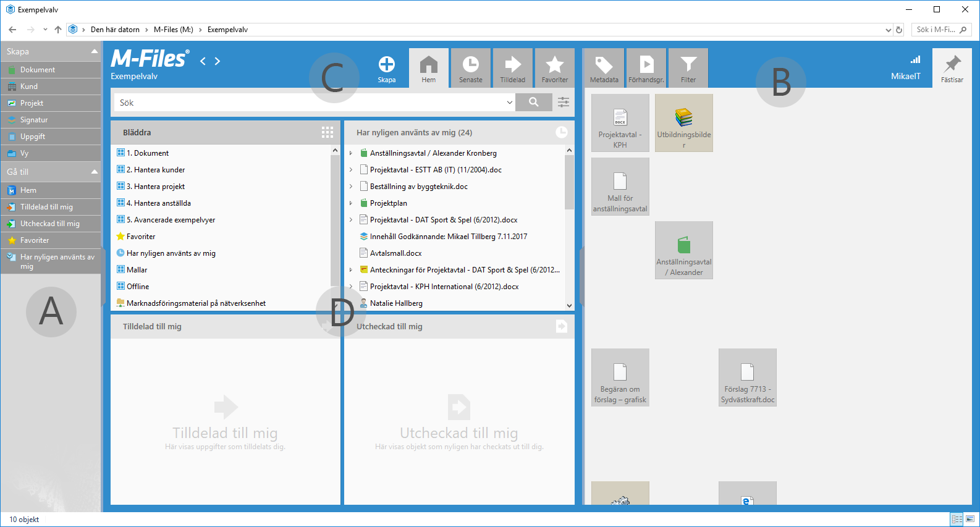Click the Fästisar pin icon
The height and width of the screenshot is (527, 980).
coord(952,68)
